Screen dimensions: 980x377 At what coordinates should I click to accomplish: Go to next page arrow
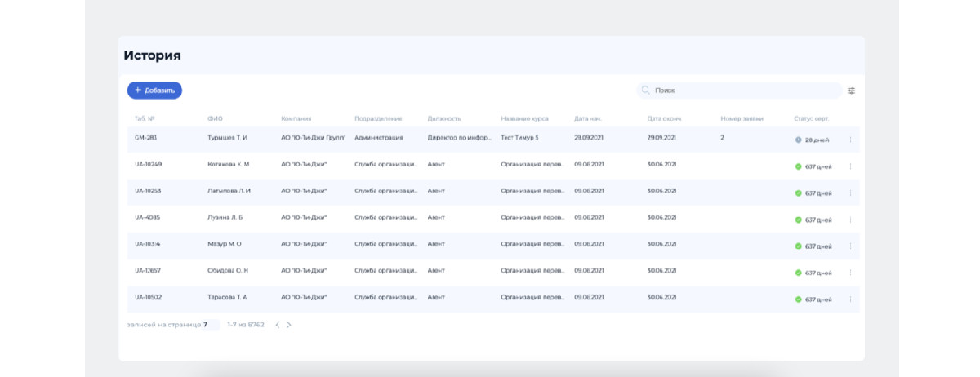[288, 325]
